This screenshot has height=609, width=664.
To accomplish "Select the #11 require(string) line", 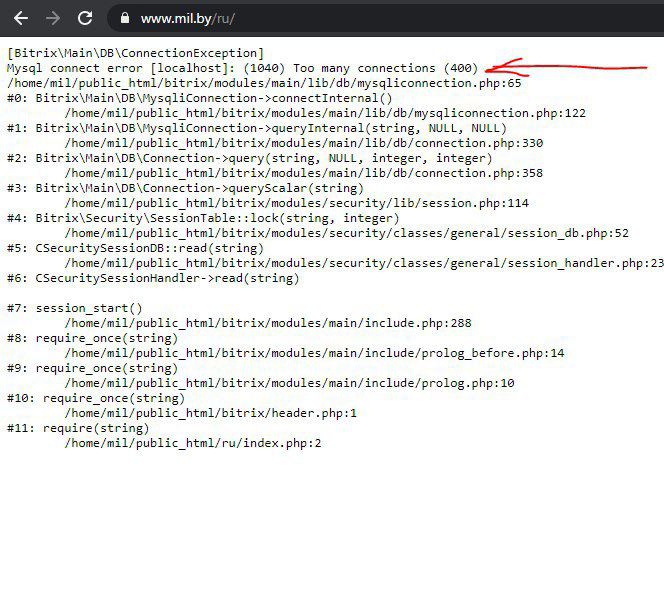I will tap(78, 428).
